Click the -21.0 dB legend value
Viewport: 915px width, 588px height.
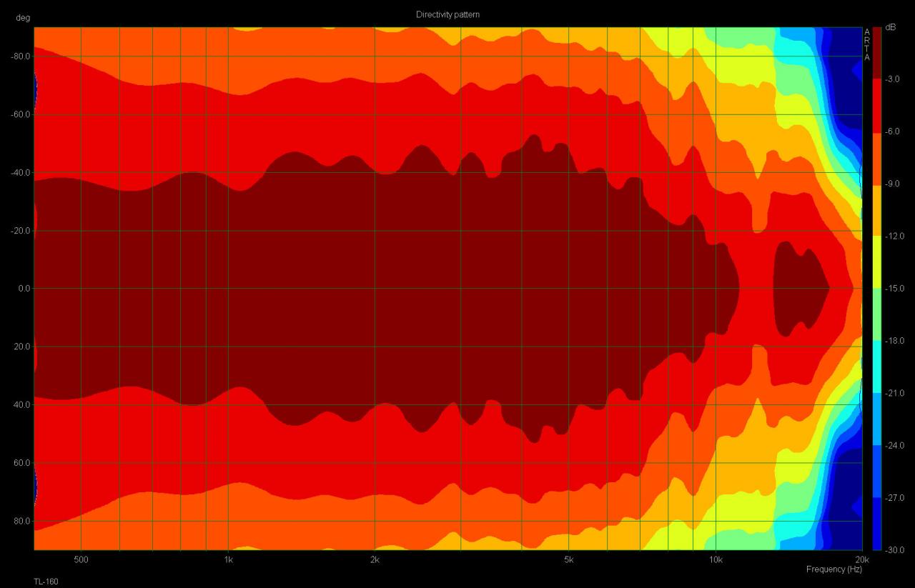[896, 393]
